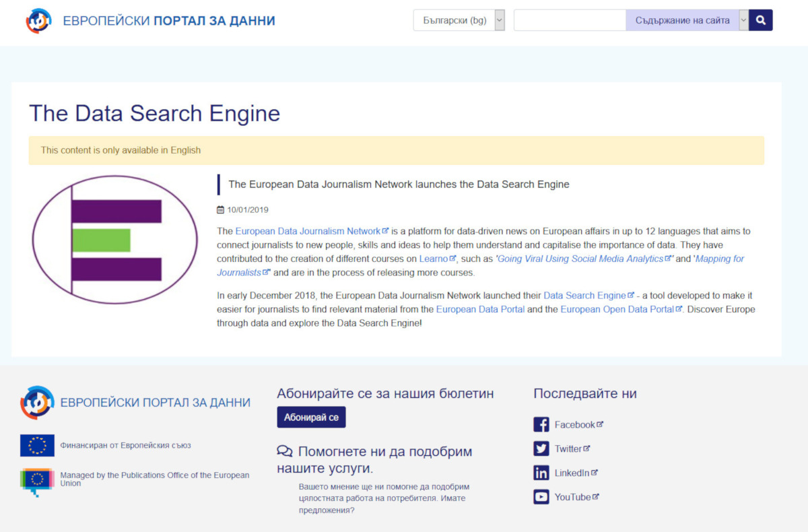Follow the Learno link
The image size is (808, 532).
pos(434,259)
